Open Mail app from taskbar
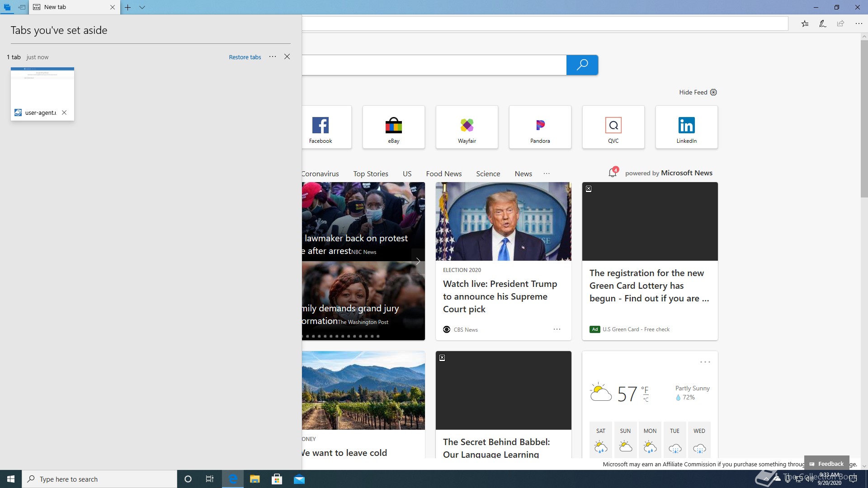The height and width of the screenshot is (488, 868). click(299, 479)
